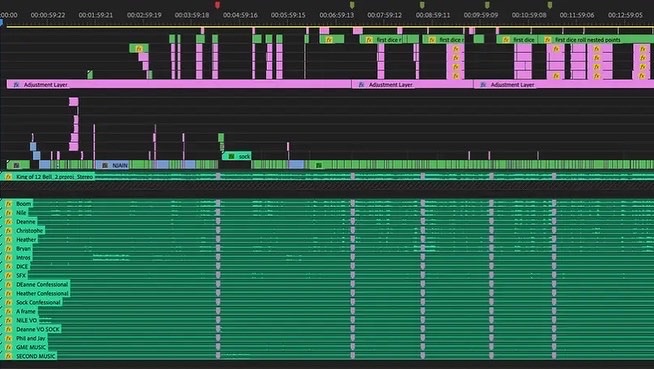Select the Adjustment Layer clip starting near 06:59
654x369 pixels.
coord(413,85)
